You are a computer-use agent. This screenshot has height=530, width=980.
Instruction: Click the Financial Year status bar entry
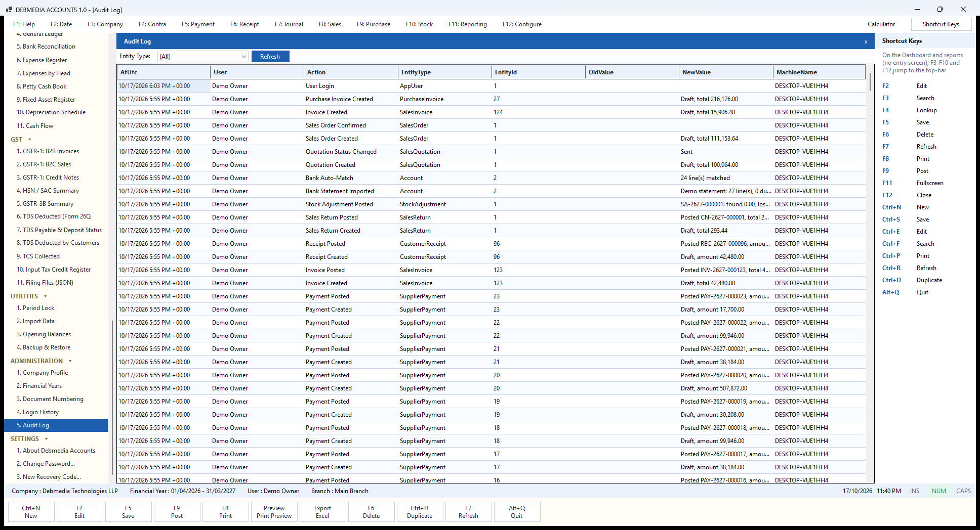tap(183, 491)
